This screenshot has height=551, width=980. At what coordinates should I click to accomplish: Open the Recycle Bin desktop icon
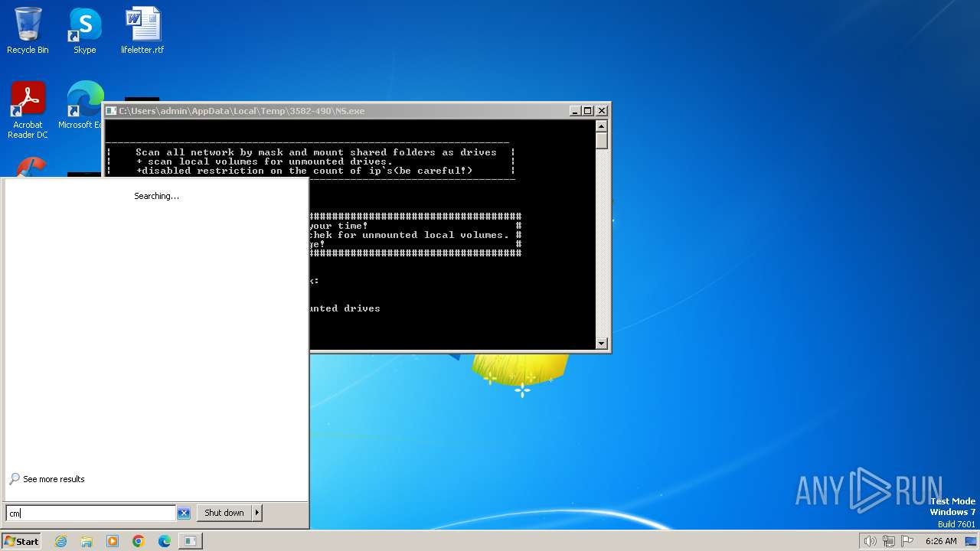[x=28, y=31]
